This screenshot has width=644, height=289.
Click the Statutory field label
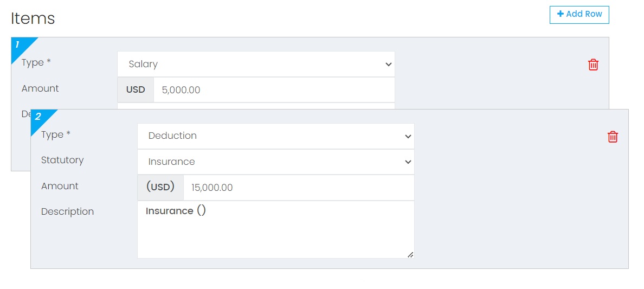[x=62, y=160]
